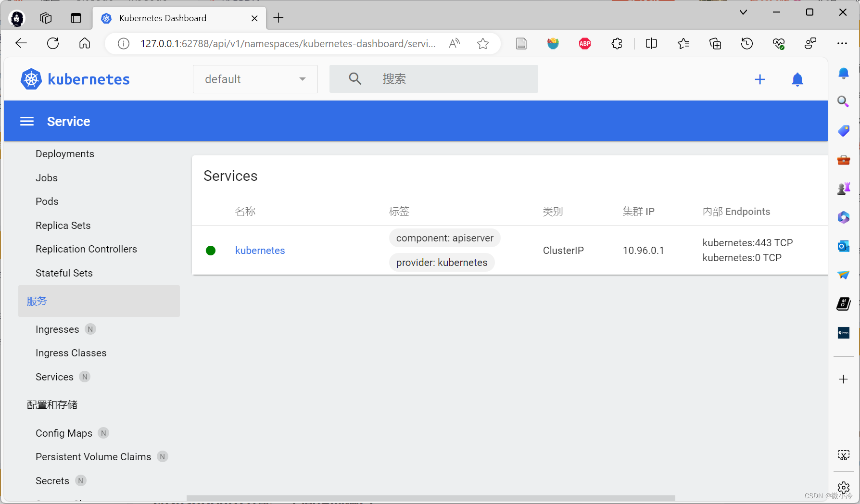The width and height of the screenshot is (860, 504).
Task: Open browsing history
Action: [x=747, y=44]
